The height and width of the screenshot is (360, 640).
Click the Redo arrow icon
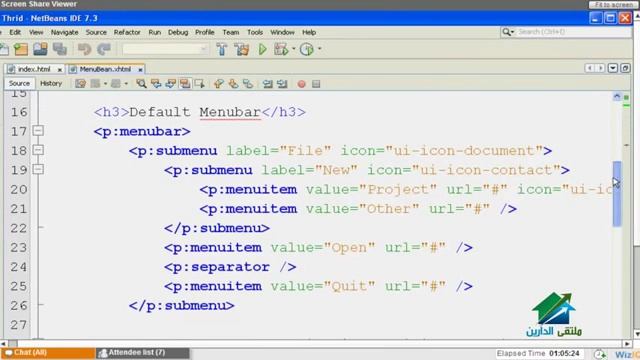click(104, 49)
